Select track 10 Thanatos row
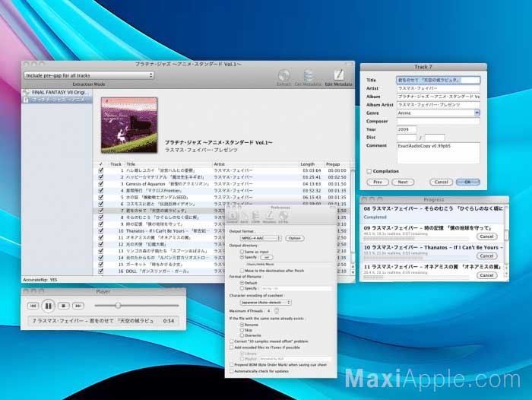532x400 pixels. (160, 231)
